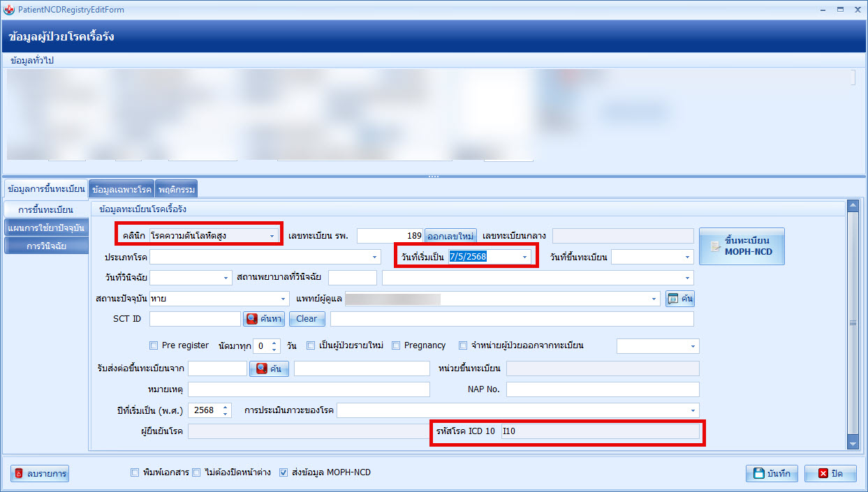The height and width of the screenshot is (492, 868).
Task: Increase the นัดมาทุก days stepper
Action: pyautogui.click(x=274, y=343)
